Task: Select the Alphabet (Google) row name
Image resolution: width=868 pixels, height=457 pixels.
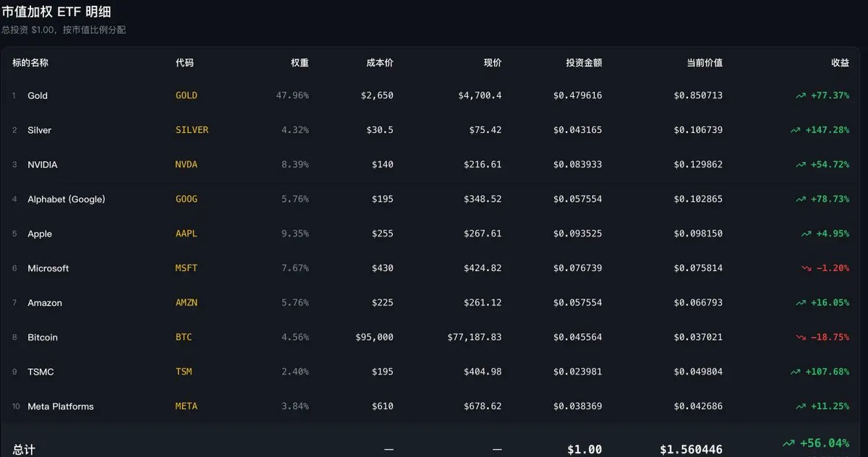Action: tap(66, 199)
